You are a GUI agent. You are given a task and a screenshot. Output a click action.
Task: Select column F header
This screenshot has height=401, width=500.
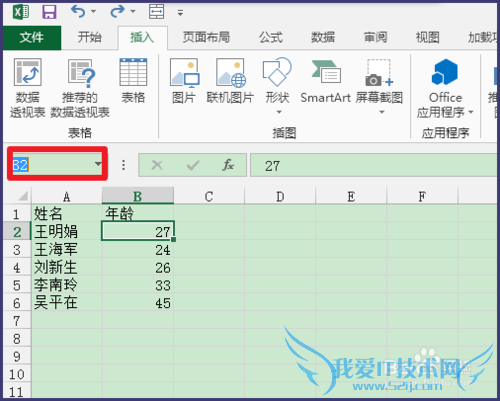(x=422, y=196)
